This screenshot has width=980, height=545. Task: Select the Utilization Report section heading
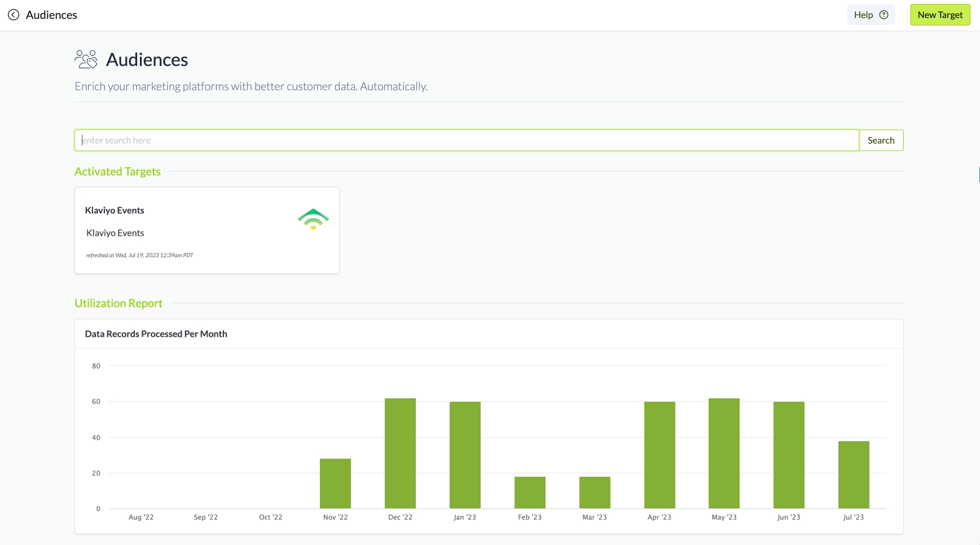coord(118,304)
